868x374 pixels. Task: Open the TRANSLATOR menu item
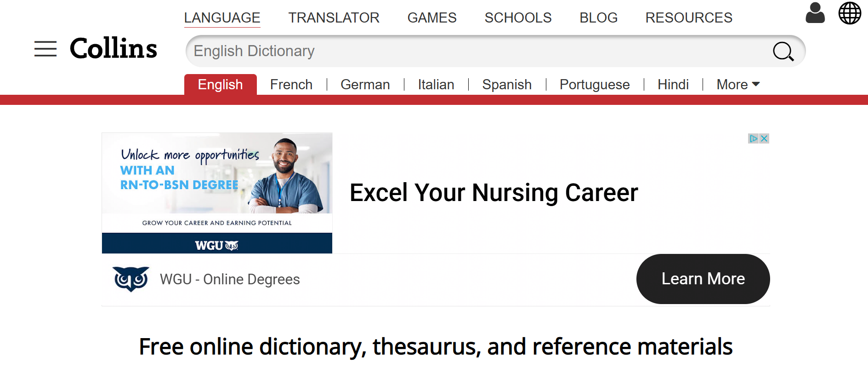334,17
